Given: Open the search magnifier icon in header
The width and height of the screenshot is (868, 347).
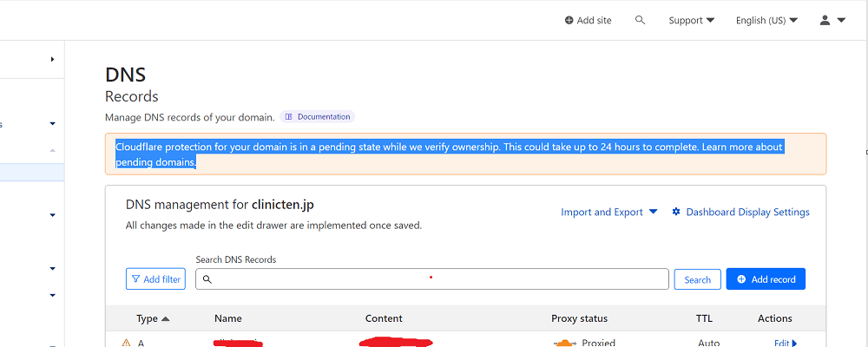Looking at the screenshot, I should [x=640, y=20].
